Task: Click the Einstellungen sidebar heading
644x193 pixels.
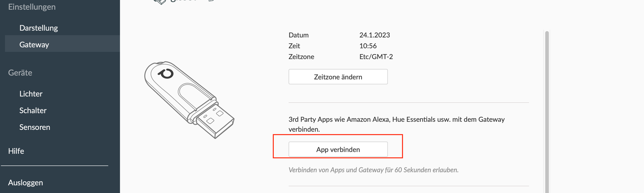Action: (x=32, y=7)
